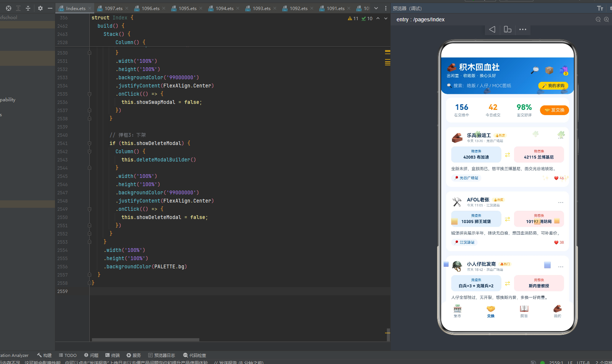Click the shopping bags icon with badge 3
The image size is (612, 364).
click(564, 70)
